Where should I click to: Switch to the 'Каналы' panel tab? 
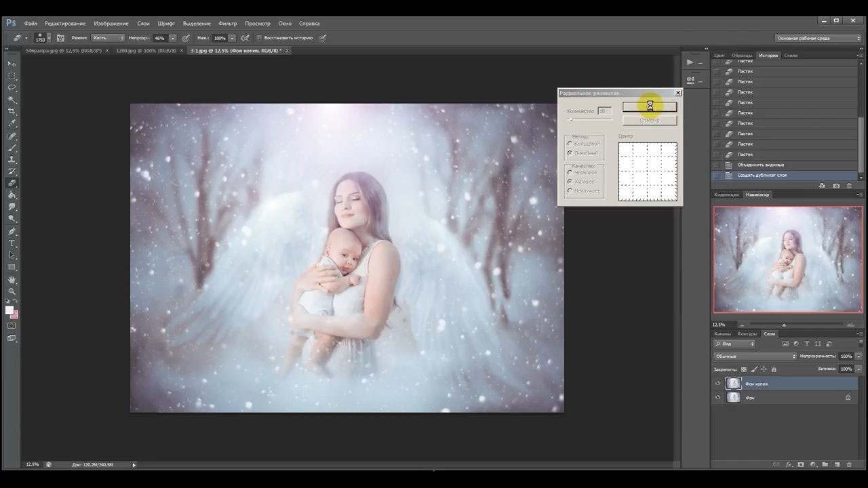click(x=722, y=333)
